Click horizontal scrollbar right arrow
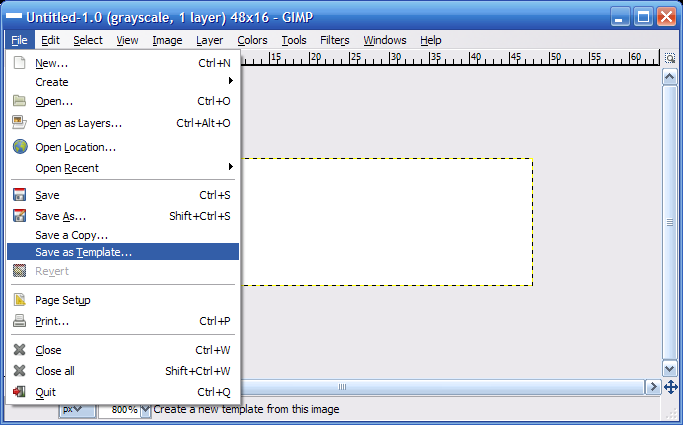The height and width of the screenshot is (425, 683). coord(653,387)
